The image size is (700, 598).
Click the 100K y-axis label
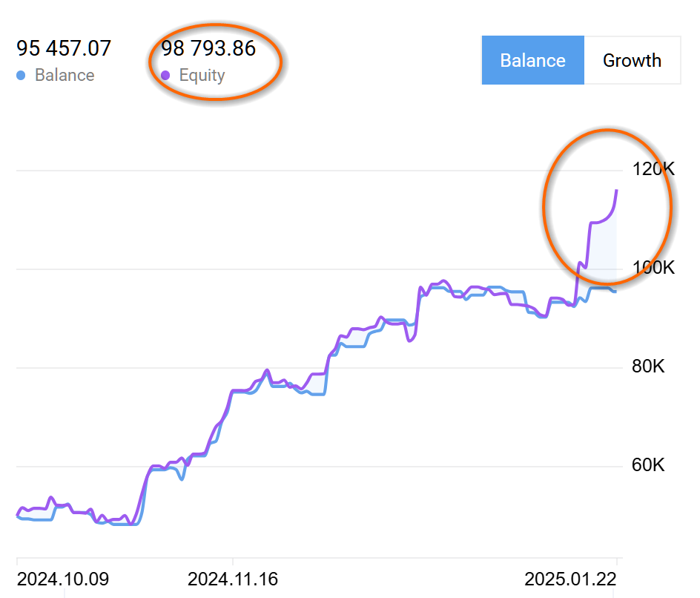click(x=653, y=268)
